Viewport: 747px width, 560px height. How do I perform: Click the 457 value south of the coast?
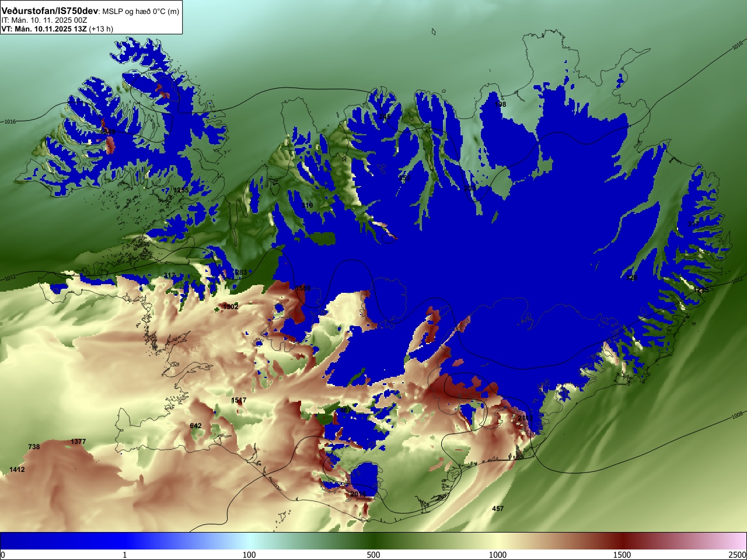click(498, 509)
